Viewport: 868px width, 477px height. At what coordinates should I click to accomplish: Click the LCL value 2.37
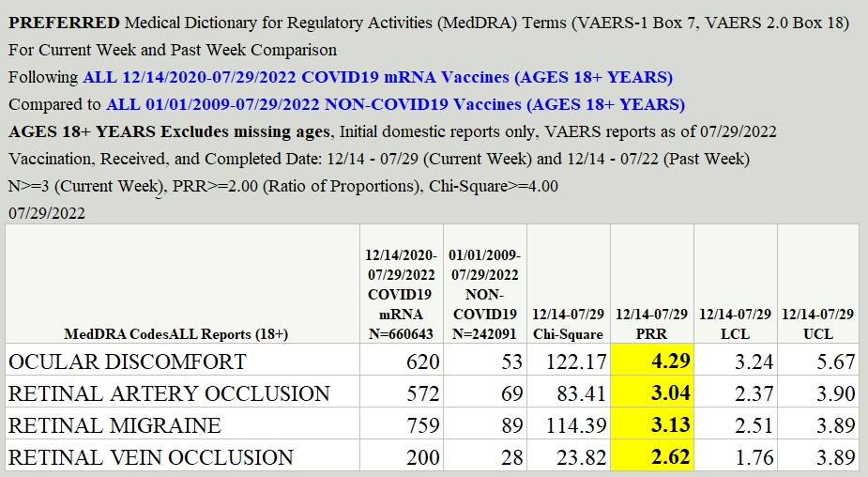(736, 392)
